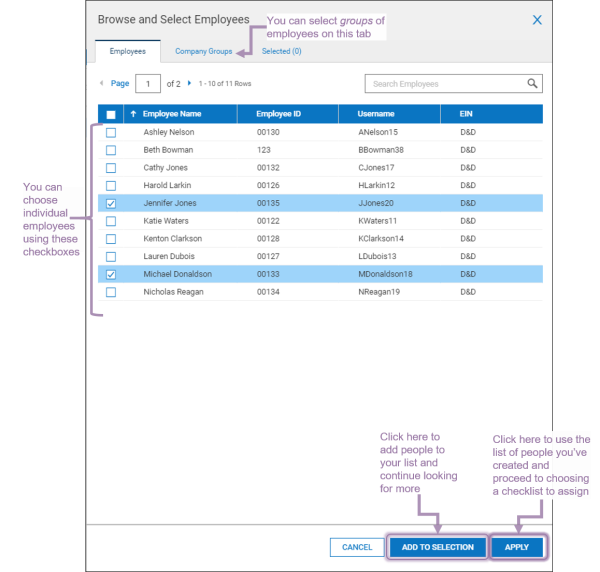Screen dimensions: 600x572
Task: Click employee ID 00135
Action: tap(268, 203)
